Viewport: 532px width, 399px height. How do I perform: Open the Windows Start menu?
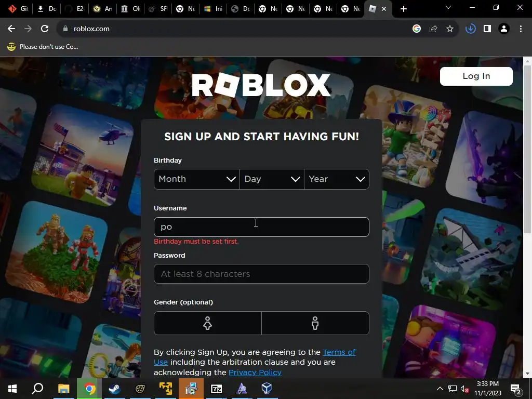(x=12, y=389)
